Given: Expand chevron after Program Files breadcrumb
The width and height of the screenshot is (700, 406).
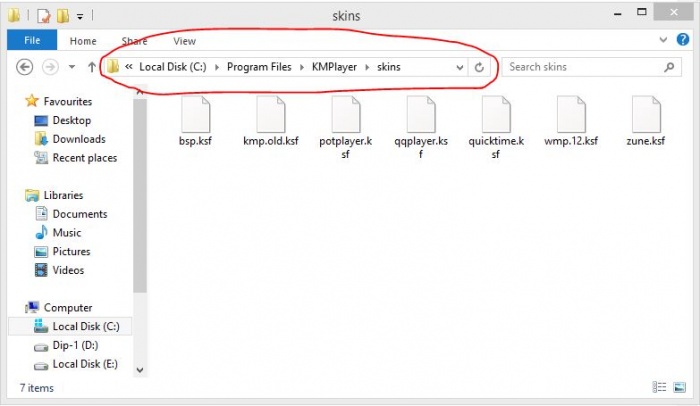Looking at the screenshot, I should [x=302, y=67].
